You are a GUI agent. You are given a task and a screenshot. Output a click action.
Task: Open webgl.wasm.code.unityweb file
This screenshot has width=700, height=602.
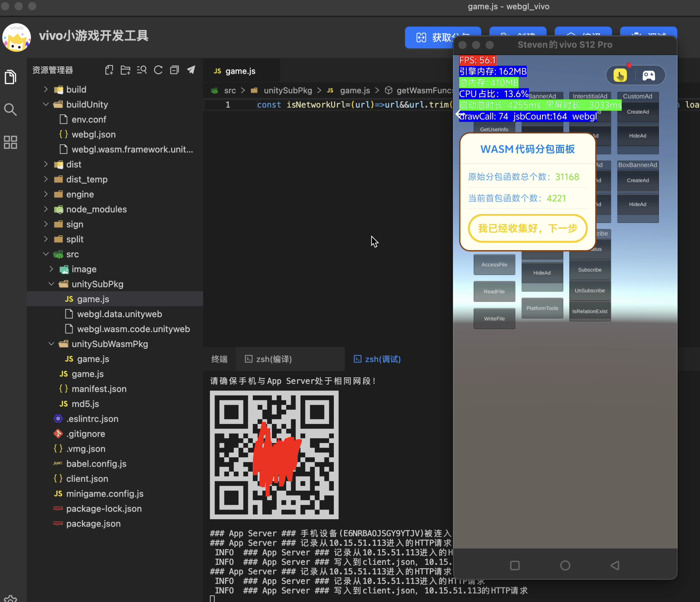(x=133, y=329)
